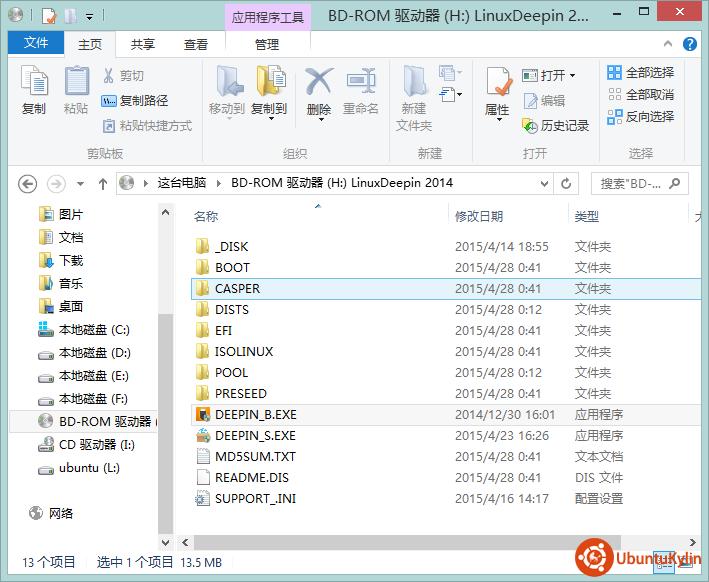Click the navigation pane scroll down arrow
Image resolution: width=709 pixels, height=582 pixels.
[165, 542]
